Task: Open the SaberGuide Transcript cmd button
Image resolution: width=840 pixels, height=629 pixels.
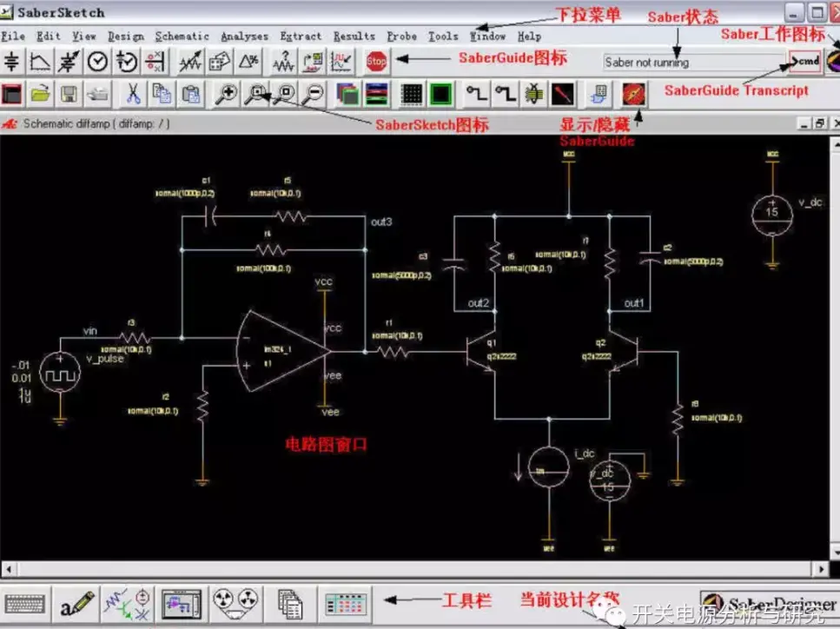Action: (x=804, y=61)
